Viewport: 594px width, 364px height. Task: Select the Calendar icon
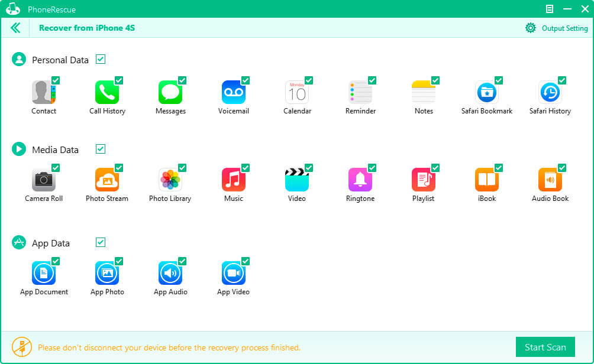pos(296,92)
